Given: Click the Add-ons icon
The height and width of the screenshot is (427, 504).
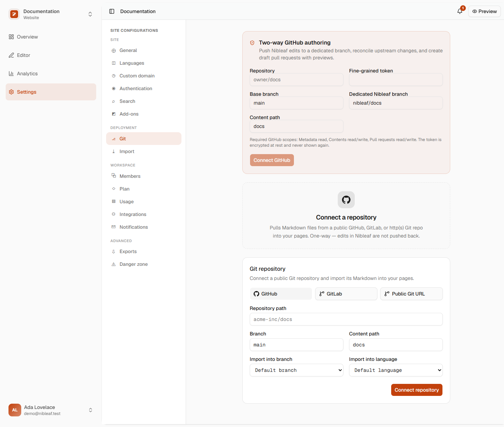Looking at the screenshot, I should pyautogui.click(x=114, y=114).
